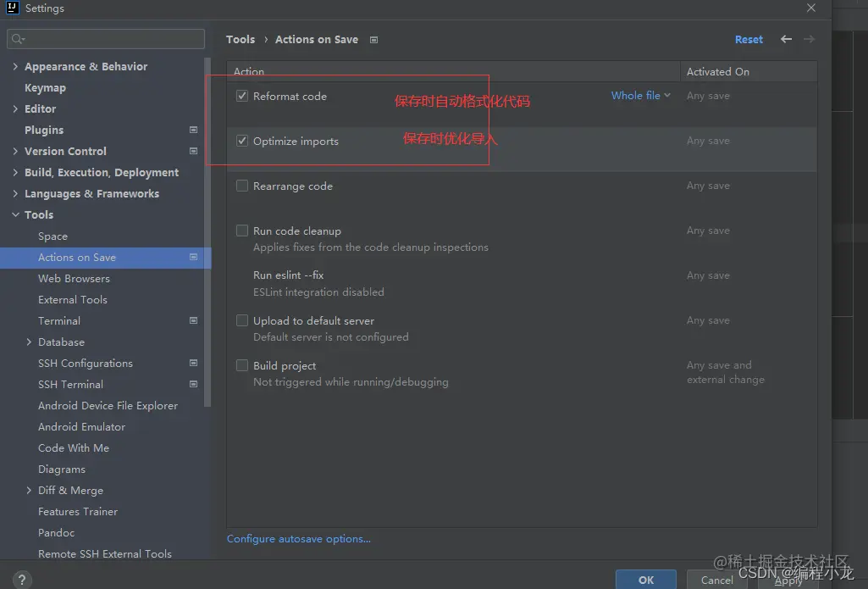
Task: Open Features Trainer settings
Action: pos(78,511)
